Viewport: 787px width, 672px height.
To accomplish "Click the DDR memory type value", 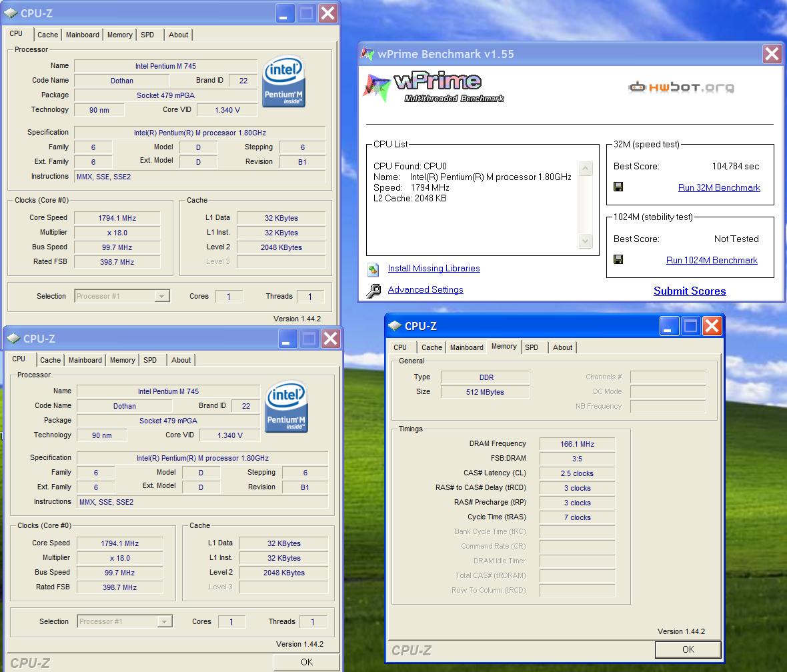I will click(x=485, y=377).
